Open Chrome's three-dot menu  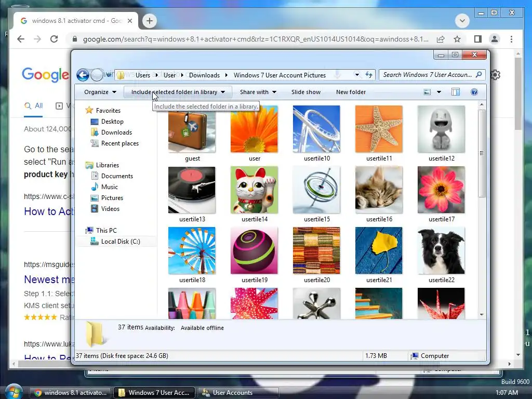coord(511,39)
